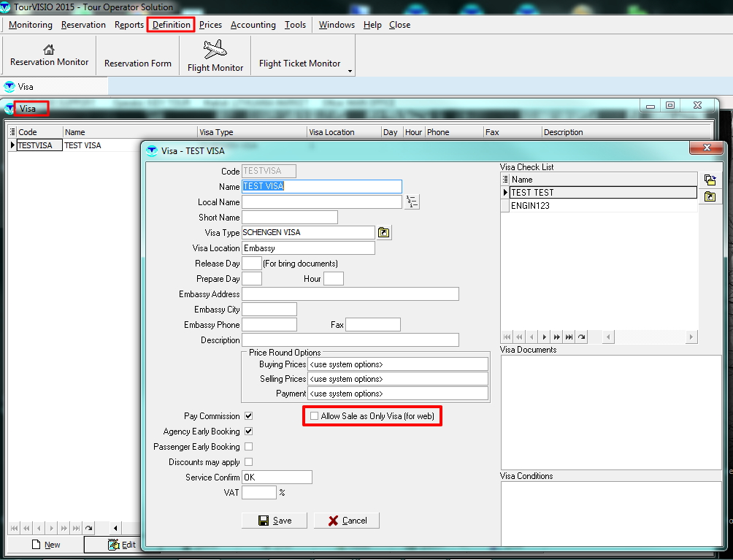Viewport: 733px width, 560px height.
Task: Expand the Selling Prices round option list
Action: 398,379
